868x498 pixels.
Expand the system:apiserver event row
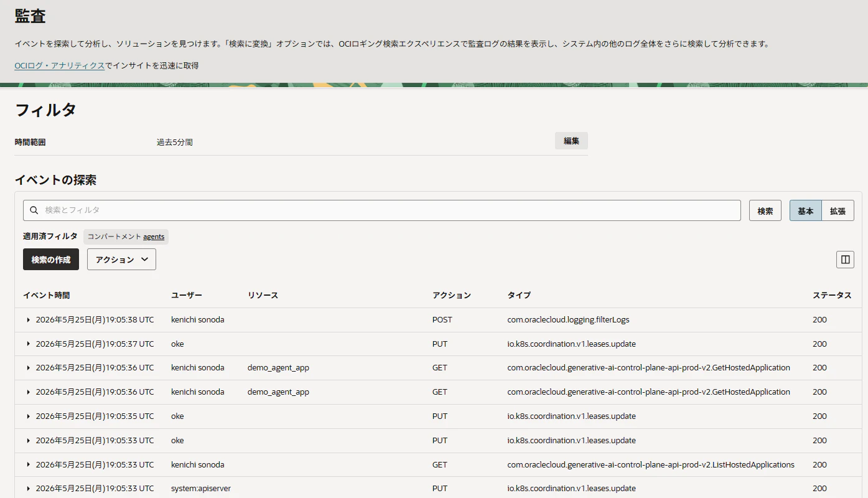[29, 489]
